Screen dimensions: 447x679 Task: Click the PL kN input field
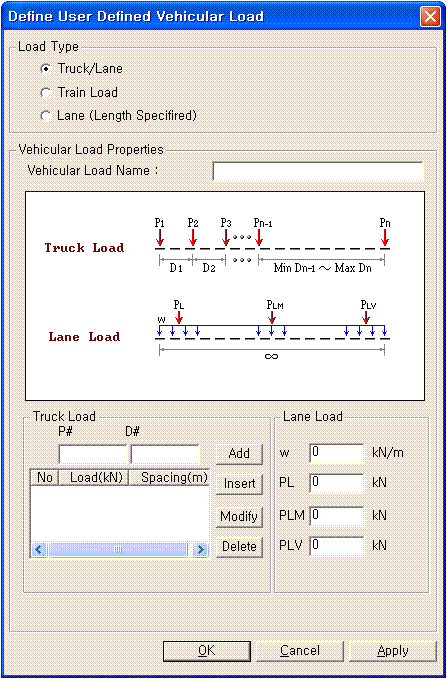point(337,483)
